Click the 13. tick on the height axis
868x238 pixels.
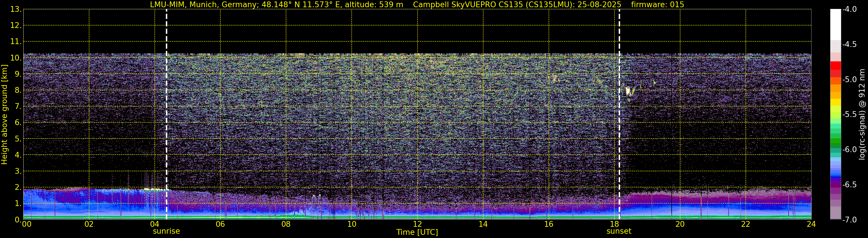point(16,10)
